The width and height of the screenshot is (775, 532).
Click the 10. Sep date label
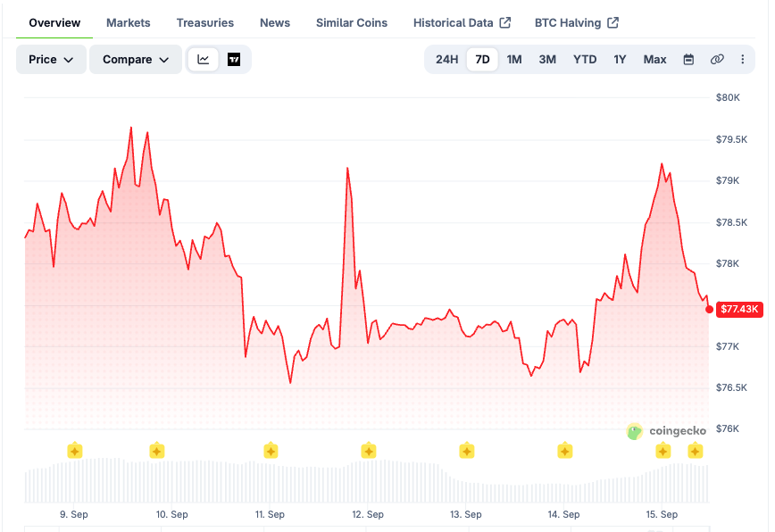click(172, 514)
